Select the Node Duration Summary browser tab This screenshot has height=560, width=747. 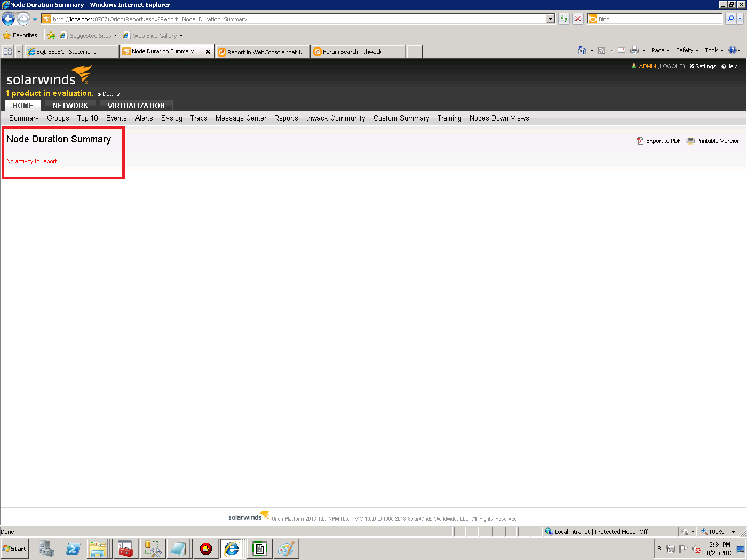pos(163,51)
